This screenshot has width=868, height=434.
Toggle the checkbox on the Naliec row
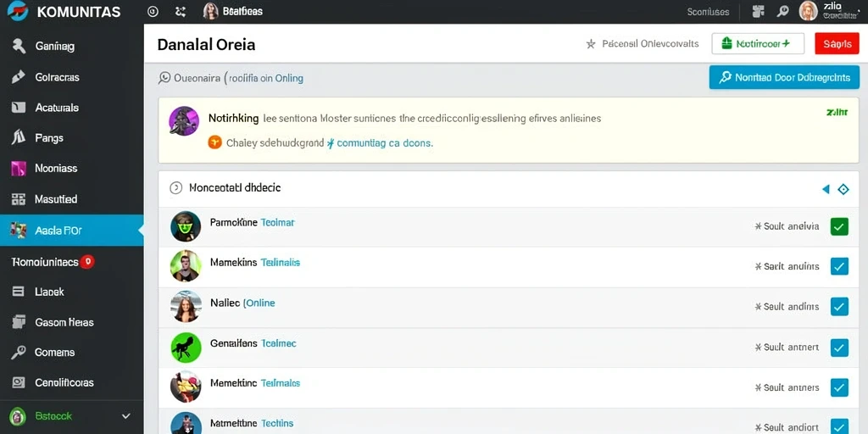pyautogui.click(x=839, y=307)
